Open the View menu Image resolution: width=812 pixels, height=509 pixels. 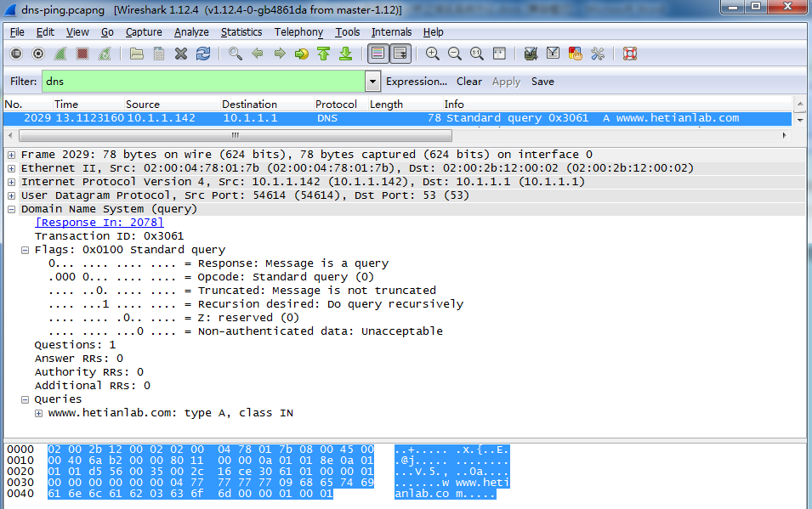coord(77,32)
